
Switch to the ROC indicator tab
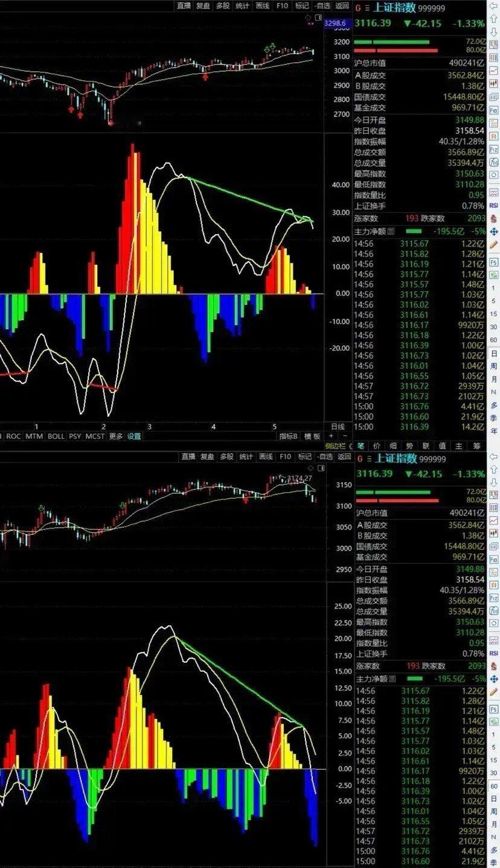point(13,436)
